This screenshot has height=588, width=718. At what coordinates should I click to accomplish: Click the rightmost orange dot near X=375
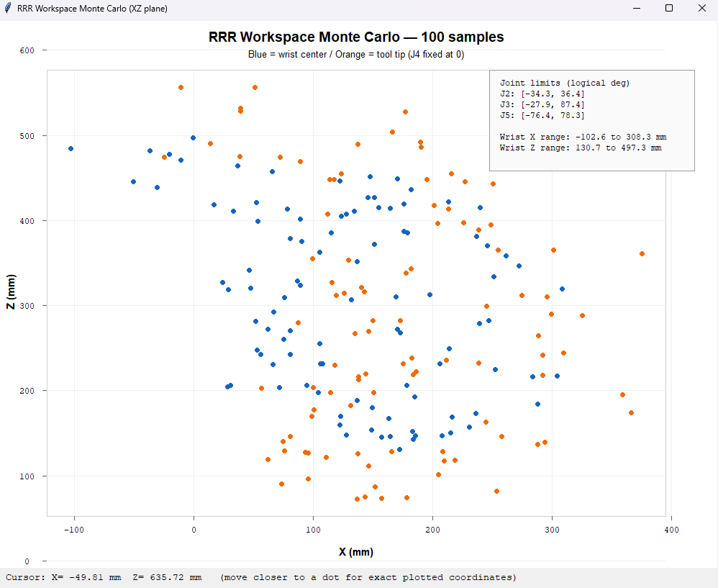tap(642, 253)
